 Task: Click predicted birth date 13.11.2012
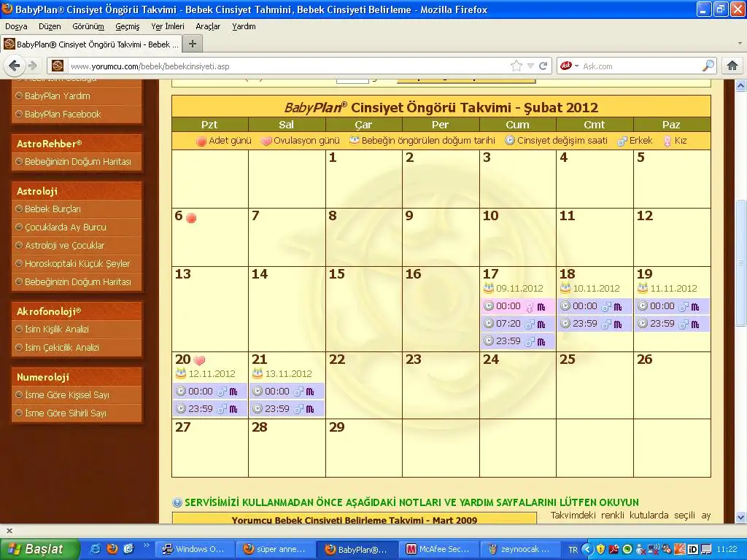tap(288, 374)
